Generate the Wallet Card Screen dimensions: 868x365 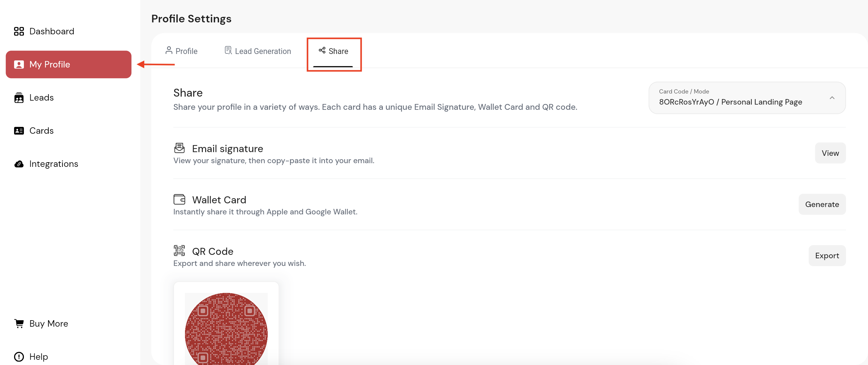click(x=821, y=204)
